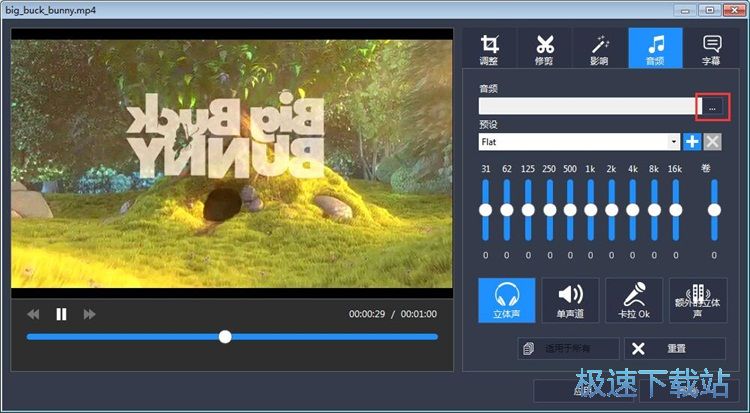Expand the Flat preset dropdown
Viewport: 750px width, 413px height.
(674, 142)
